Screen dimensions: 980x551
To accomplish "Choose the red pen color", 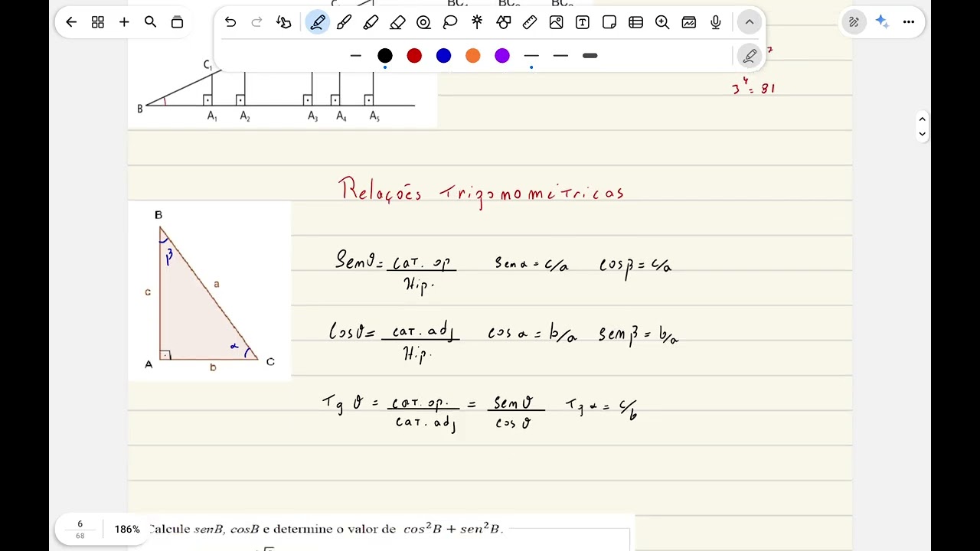I will pos(414,55).
